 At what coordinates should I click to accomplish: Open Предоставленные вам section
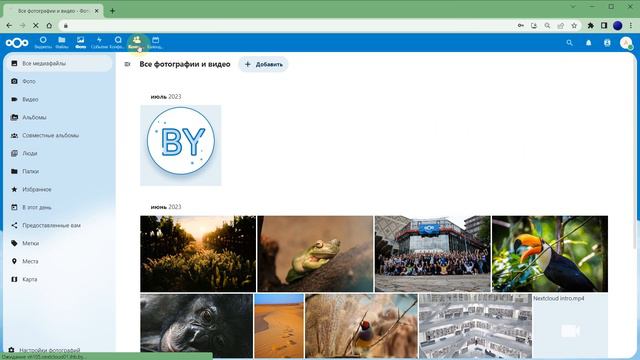point(59,225)
